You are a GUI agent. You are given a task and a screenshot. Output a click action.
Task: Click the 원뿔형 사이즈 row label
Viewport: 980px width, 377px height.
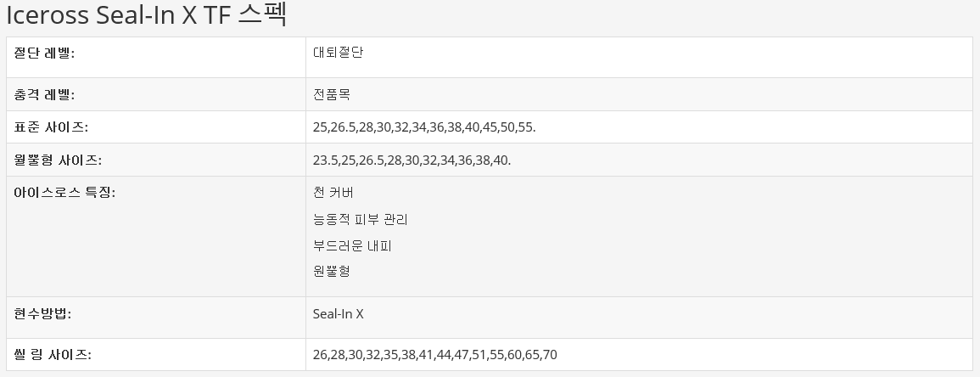[58, 160]
